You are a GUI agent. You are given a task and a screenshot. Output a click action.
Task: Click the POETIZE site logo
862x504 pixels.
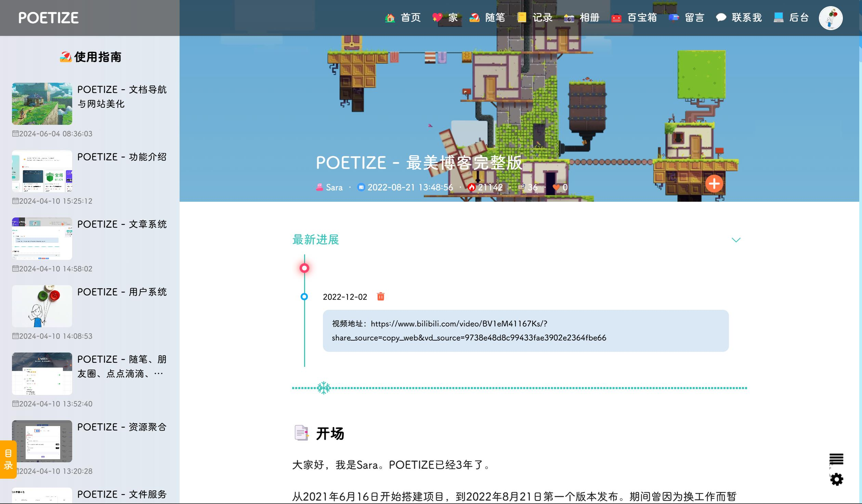coord(48,18)
